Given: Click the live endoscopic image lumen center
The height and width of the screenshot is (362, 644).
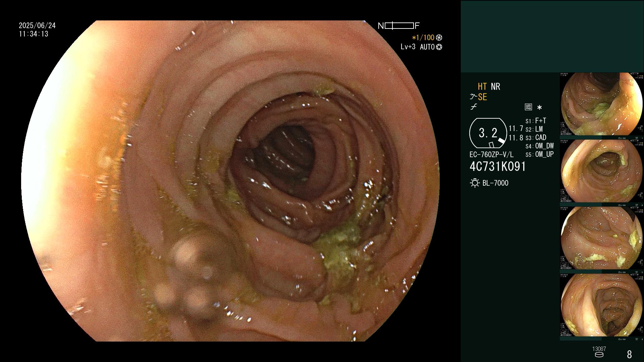Looking at the screenshot, I should point(285,158).
